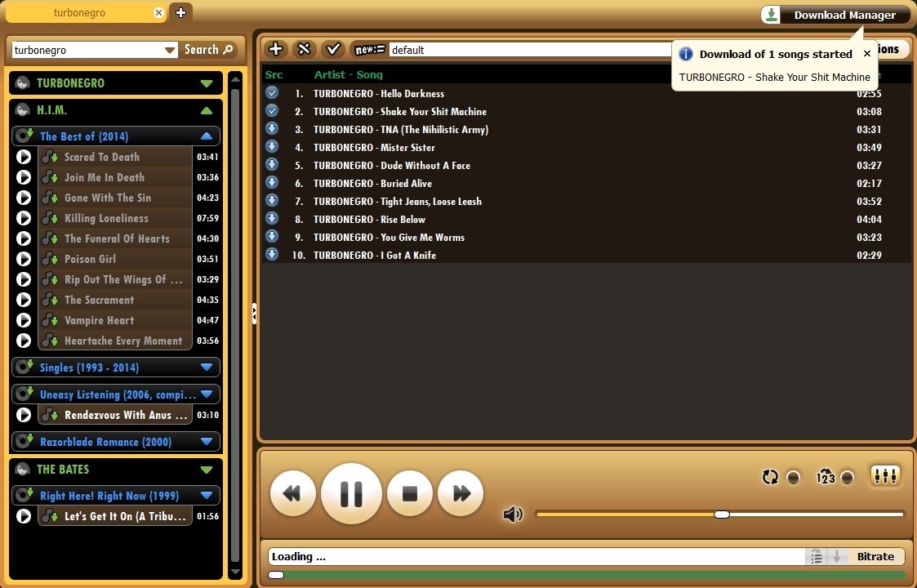
Task: Click the Bitrate button
Action: pos(875,556)
